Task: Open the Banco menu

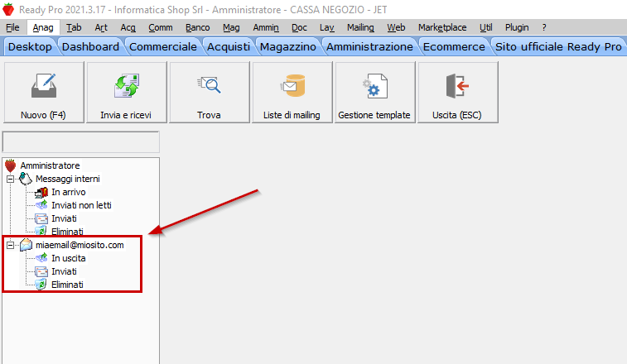Action: point(197,27)
